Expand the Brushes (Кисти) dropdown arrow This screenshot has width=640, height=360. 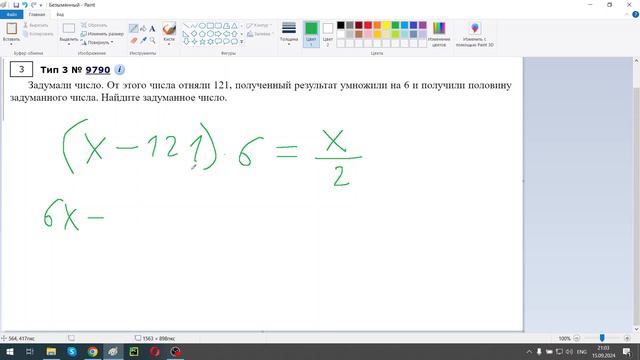tap(169, 44)
